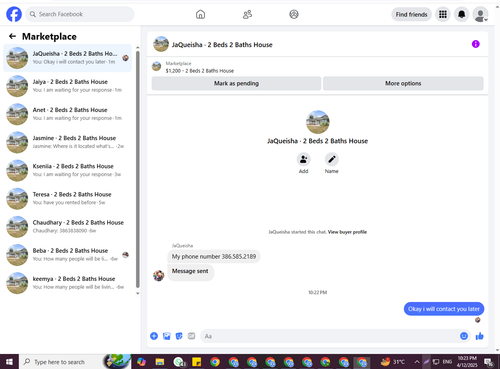Click the 10:22 PM timestamp in chat
The height and width of the screenshot is (369, 500).
click(318, 292)
